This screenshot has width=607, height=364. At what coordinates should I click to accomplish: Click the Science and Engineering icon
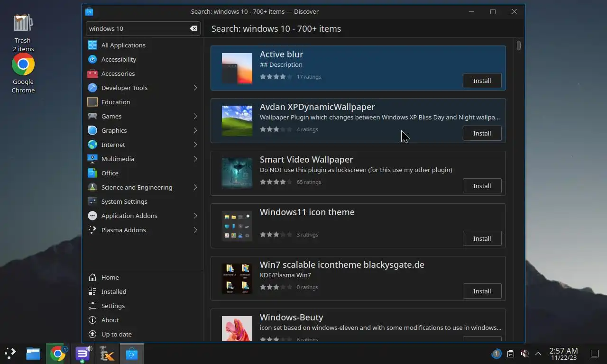coord(92,187)
